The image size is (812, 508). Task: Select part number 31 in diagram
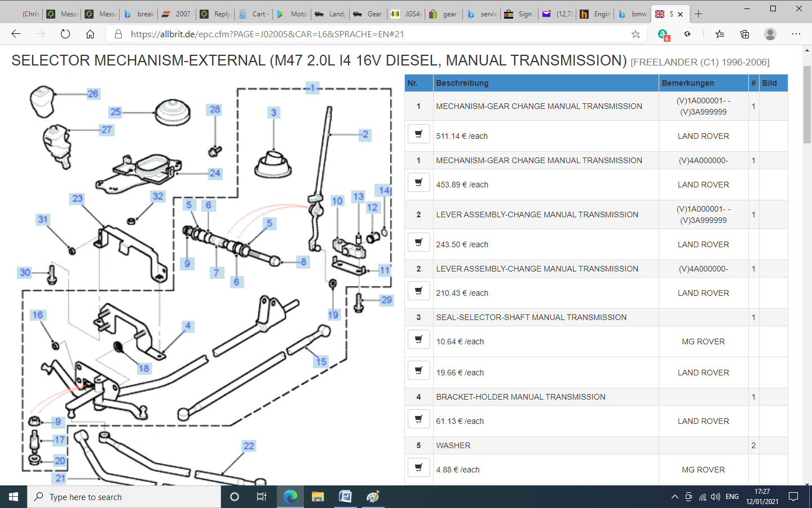point(43,219)
